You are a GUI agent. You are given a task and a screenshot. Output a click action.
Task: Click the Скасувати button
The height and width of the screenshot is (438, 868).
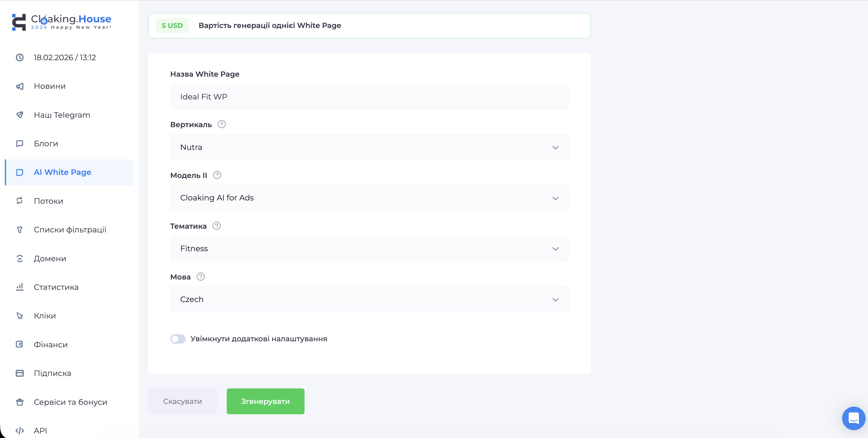182,401
